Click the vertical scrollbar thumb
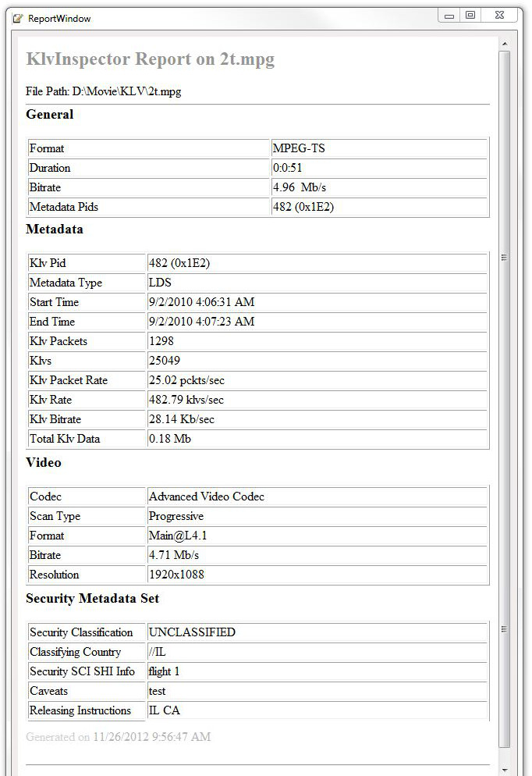The width and height of the screenshot is (532, 776). tap(505, 390)
